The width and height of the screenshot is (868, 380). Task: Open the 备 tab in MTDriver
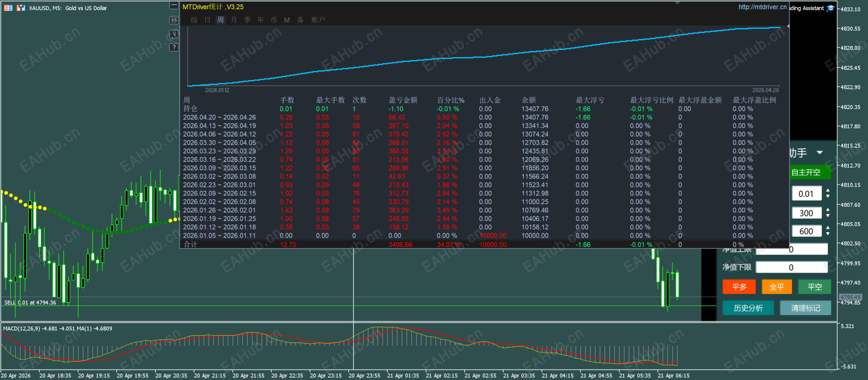(x=300, y=20)
